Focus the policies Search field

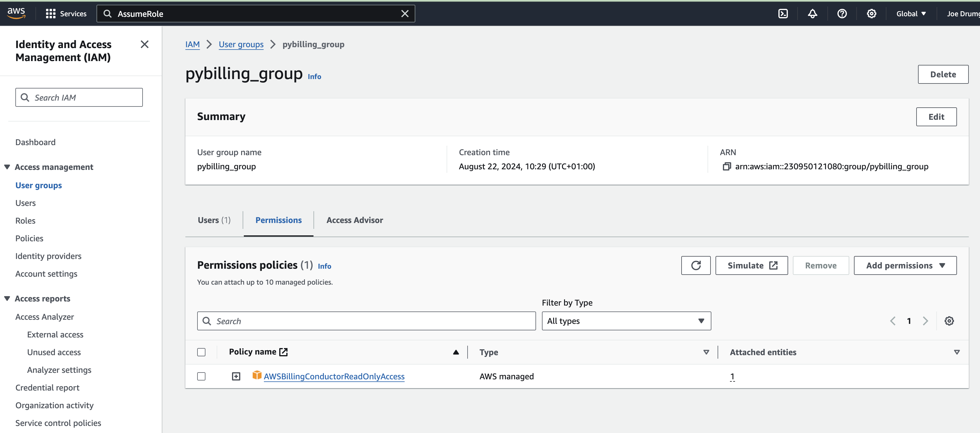366,321
